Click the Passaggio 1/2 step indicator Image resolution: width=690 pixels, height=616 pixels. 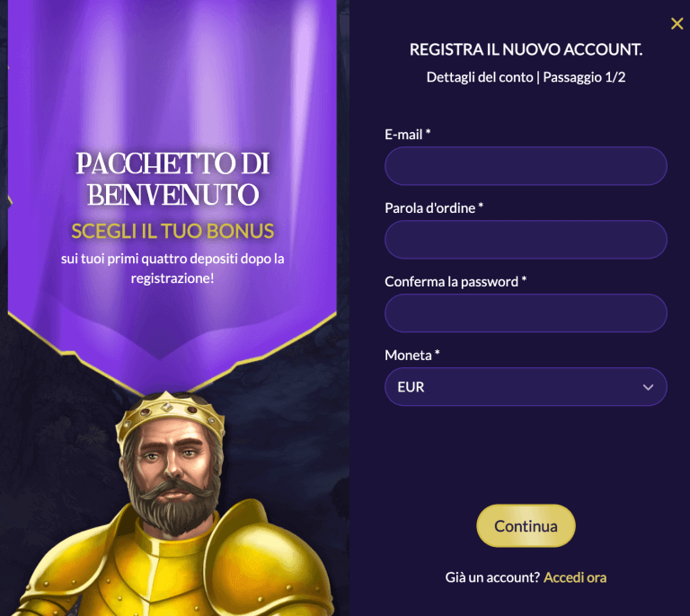point(584,77)
